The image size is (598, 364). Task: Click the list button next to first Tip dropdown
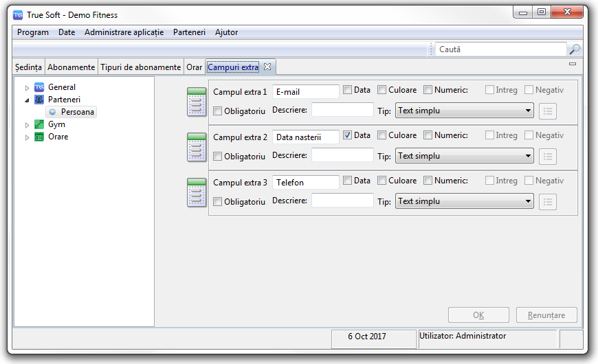pos(548,111)
